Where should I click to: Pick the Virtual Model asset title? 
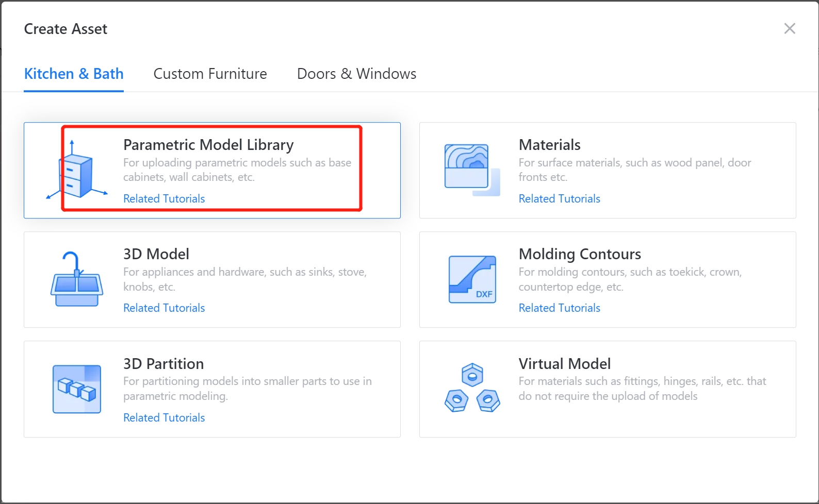564,364
